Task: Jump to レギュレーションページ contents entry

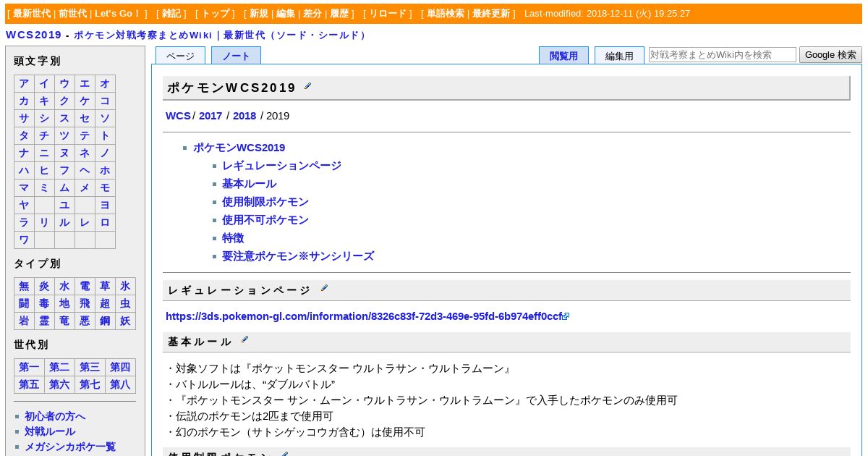Action: [x=281, y=166]
